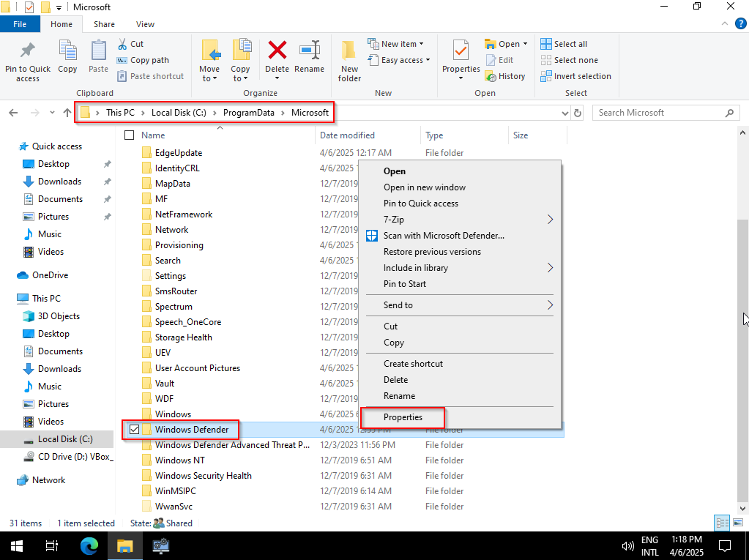Image resolution: width=749 pixels, height=560 pixels.
Task: Select Network in navigation pane
Action: (48, 480)
